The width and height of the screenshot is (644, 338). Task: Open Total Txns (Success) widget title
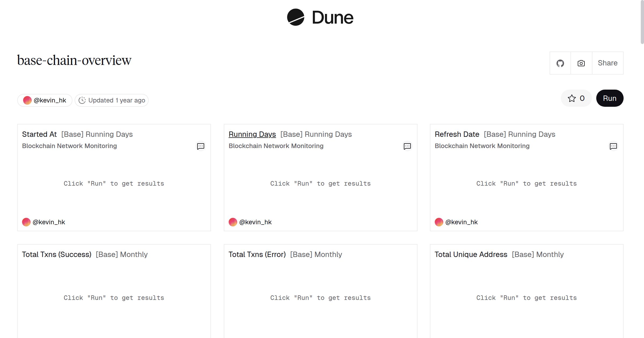pos(57,254)
